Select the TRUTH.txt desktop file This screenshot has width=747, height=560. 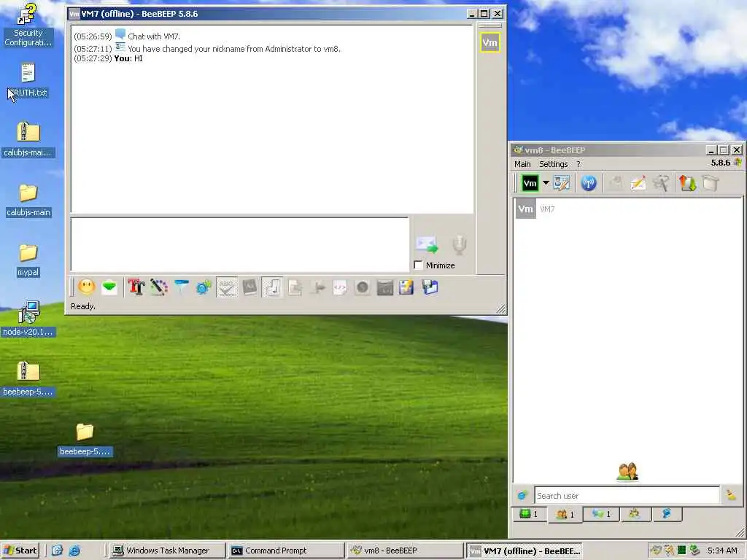tap(28, 80)
